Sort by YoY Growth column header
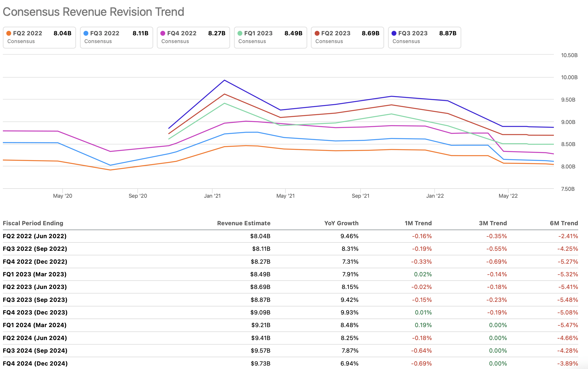The image size is (588, 369). (x=341, y=223)
